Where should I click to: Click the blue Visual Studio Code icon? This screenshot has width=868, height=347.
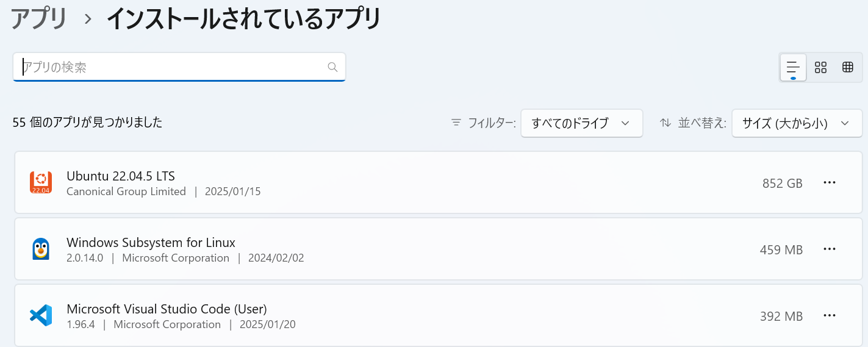[40, 315]
